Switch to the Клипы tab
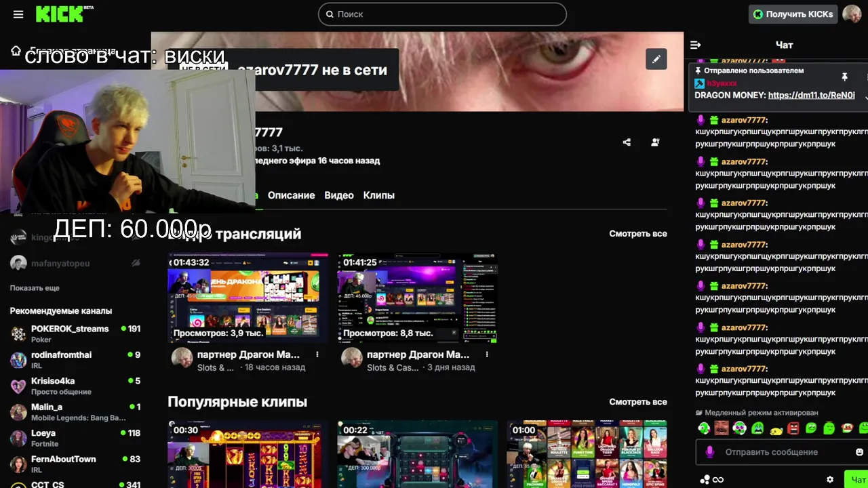 (x=378, y=195)
